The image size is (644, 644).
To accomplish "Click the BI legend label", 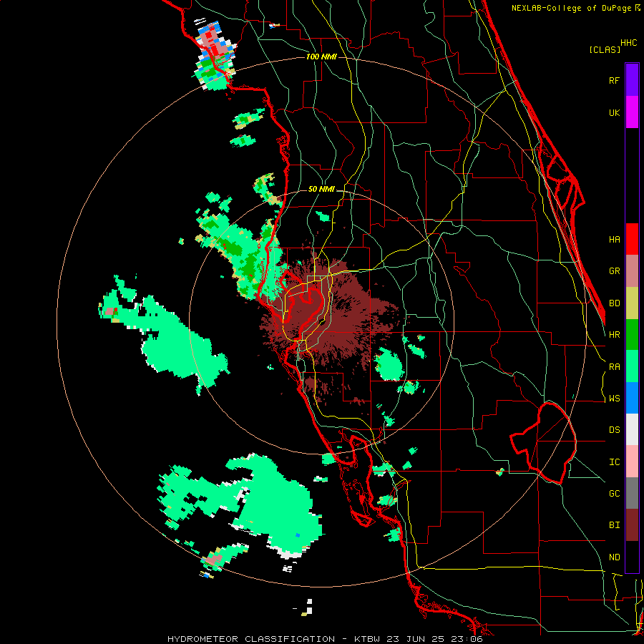I will coord(614,525).
